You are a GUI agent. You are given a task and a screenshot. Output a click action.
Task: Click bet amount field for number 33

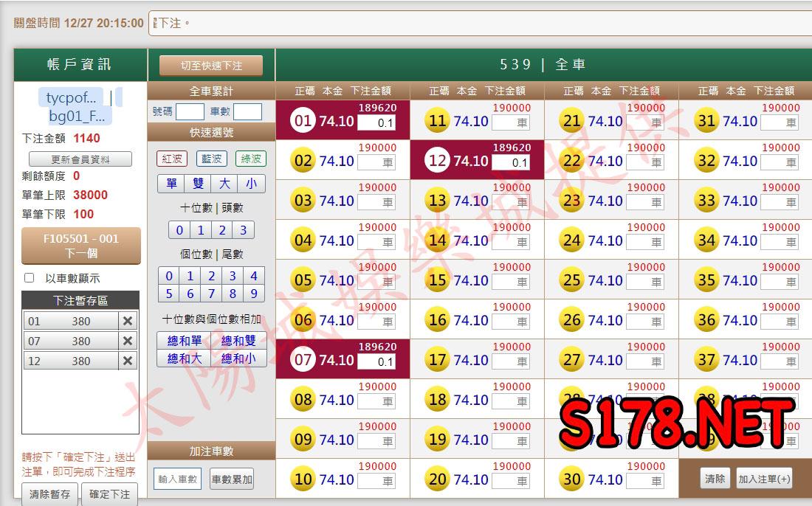pyautogui.click(x=780, y=202)
